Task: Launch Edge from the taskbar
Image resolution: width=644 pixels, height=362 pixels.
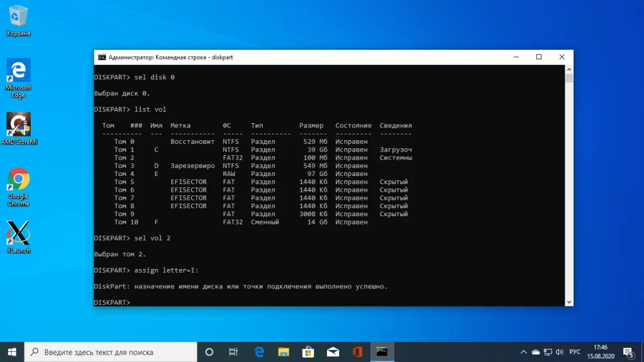Action: tap(259, 352)
